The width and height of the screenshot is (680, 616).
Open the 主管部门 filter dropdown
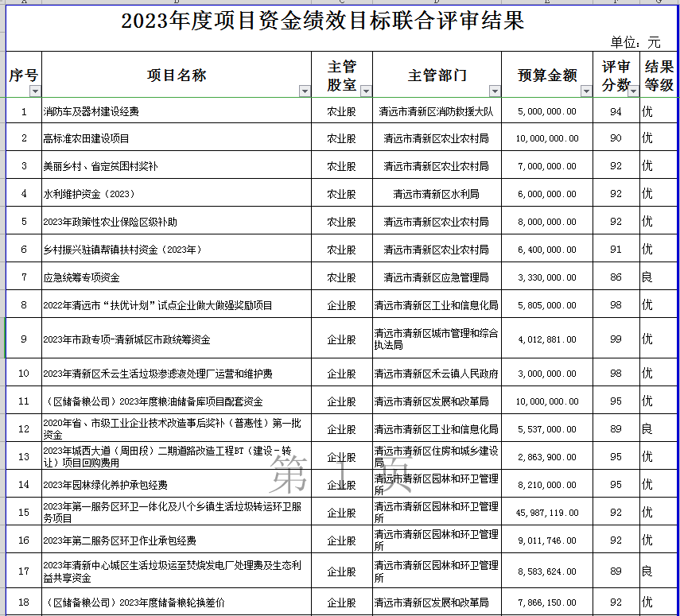[495, 91]
